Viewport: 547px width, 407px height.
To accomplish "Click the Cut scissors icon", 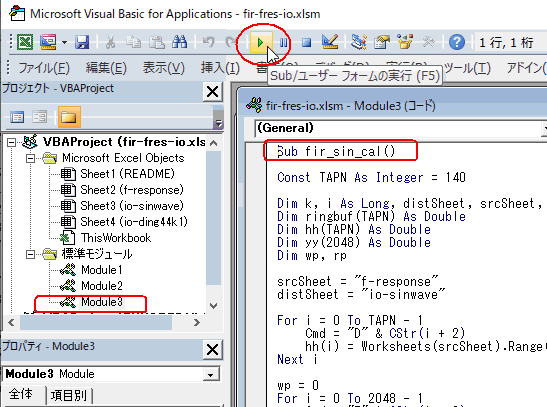I will [x=111, y=42].
